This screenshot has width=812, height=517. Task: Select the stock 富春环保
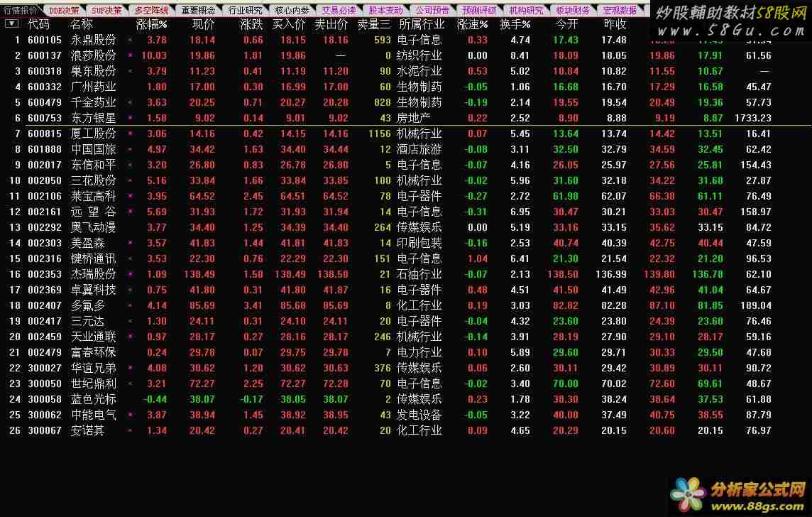(x=93, y=352)
